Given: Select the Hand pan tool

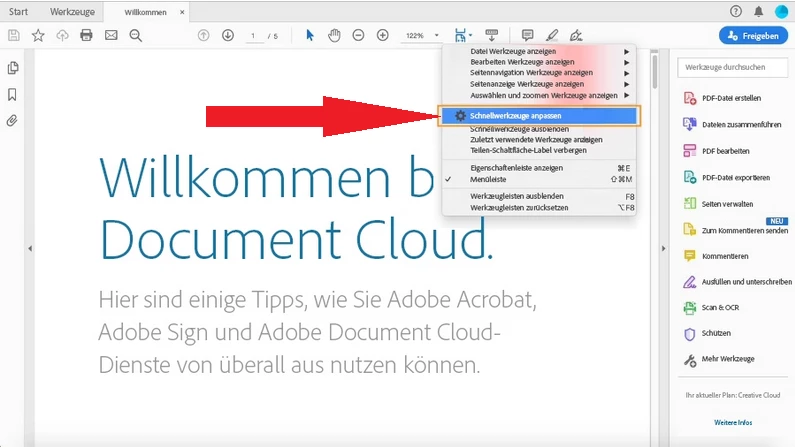Looking at the screenshot, I should (x=334, y=35).
